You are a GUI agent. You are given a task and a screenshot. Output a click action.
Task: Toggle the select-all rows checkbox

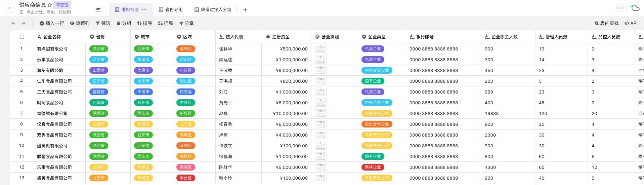tap(22, 37)
